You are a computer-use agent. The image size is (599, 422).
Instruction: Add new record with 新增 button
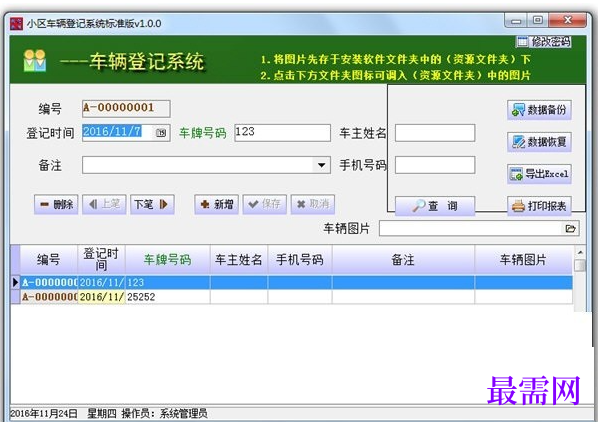(x=217, y=204)
